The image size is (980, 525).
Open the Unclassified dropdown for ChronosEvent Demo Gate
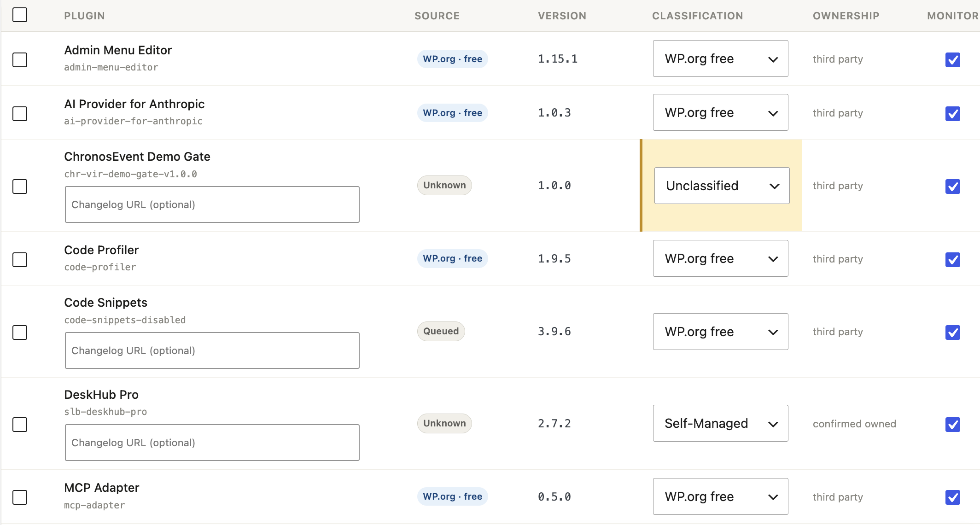(722, 186)
